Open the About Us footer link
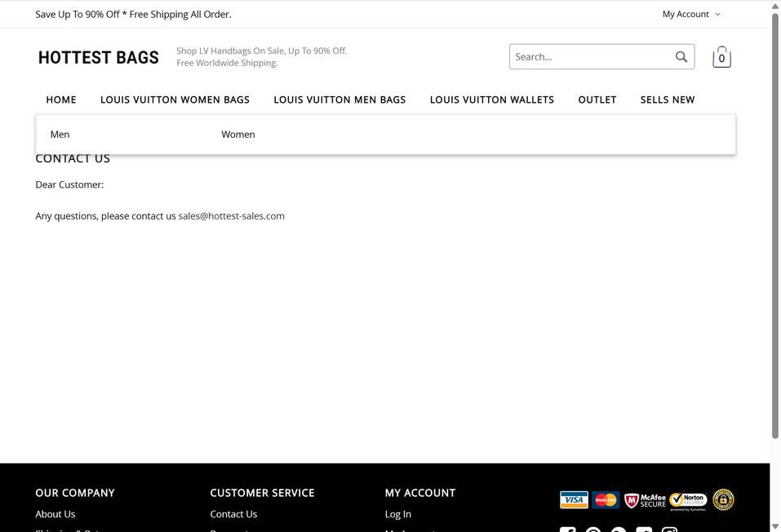The width and height of the screenshot is (781, 532). pos(55,514)
